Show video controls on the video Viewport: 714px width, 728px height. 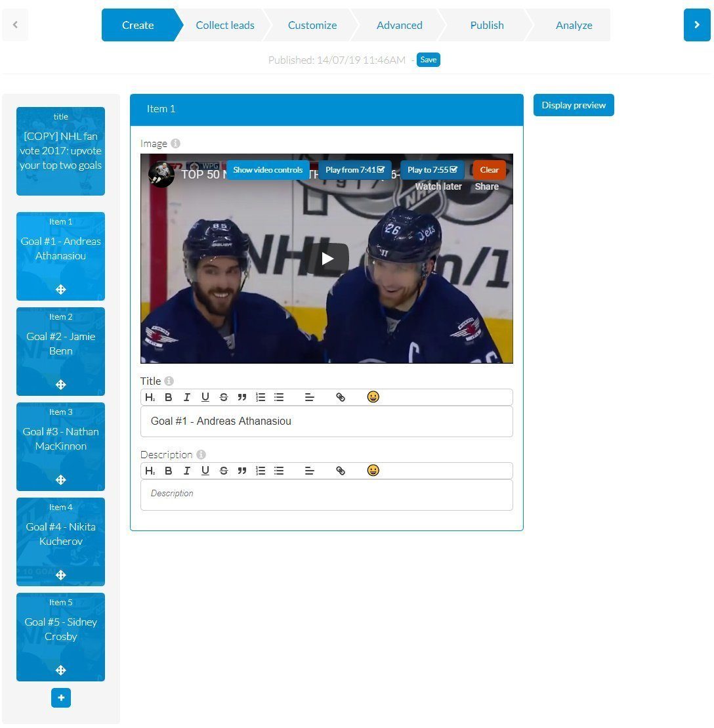click(268, 170)
